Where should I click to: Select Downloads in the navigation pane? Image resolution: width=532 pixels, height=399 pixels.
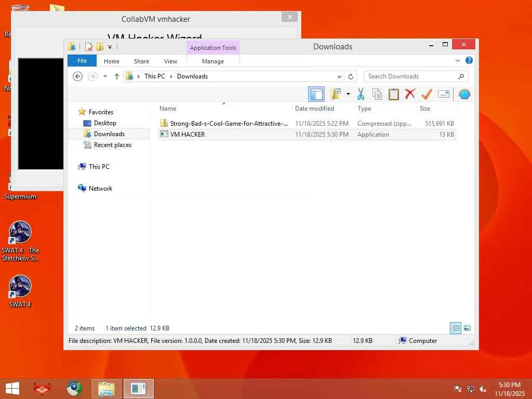point(109,134)
